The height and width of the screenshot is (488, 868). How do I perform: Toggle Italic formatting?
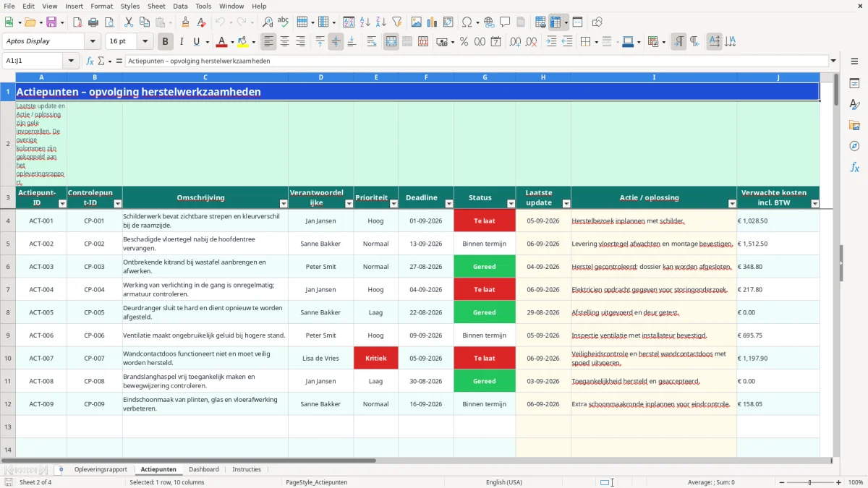point(181,42)
